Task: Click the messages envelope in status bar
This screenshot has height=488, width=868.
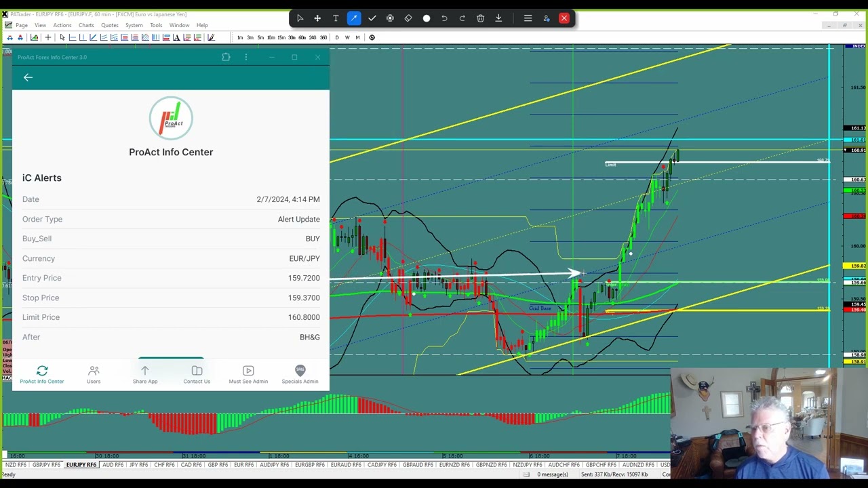Action: [527, 474]
